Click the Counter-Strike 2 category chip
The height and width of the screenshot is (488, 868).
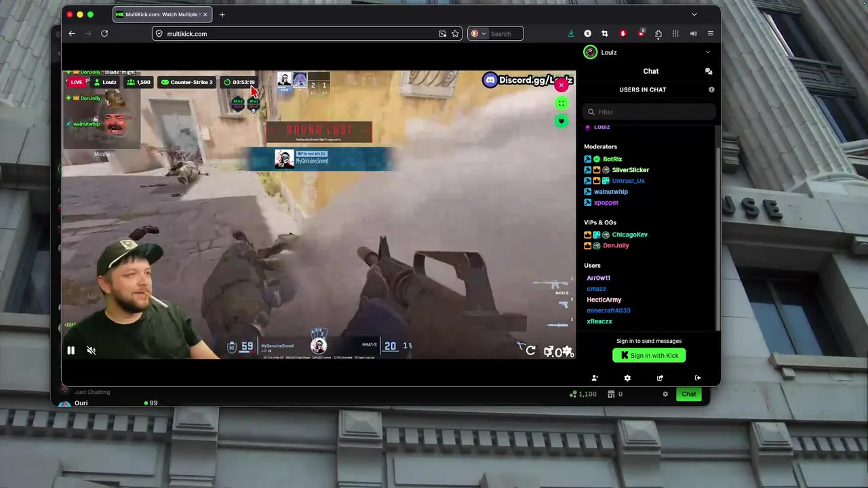coord(186,82)
